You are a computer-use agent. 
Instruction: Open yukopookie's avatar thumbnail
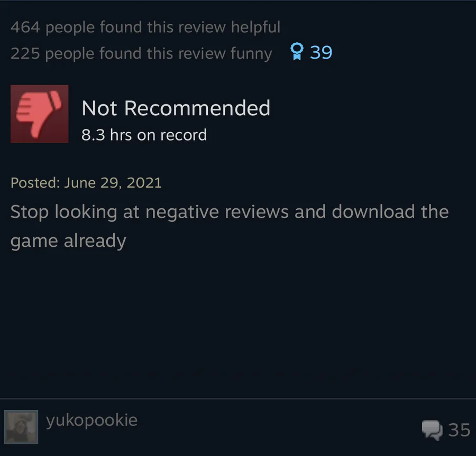click(x=21, y=427)
